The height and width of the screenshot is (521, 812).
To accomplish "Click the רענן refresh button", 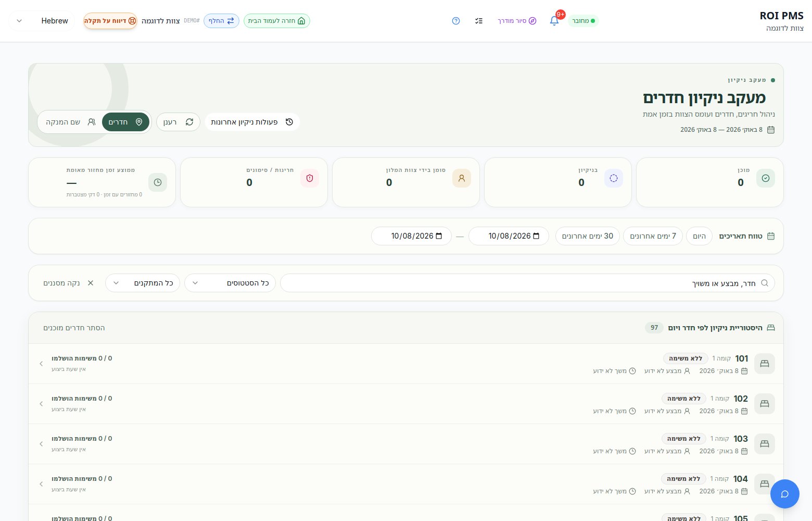I will tap(178, 122).
